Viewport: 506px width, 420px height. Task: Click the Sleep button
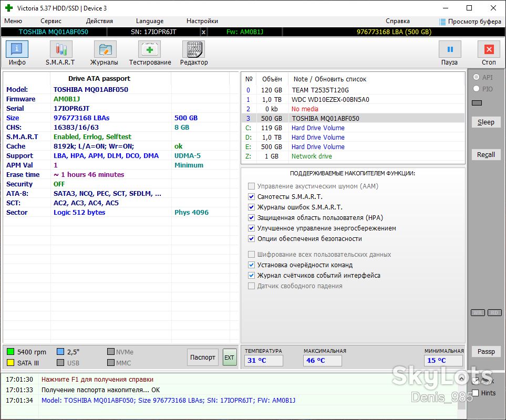(486, 122)
